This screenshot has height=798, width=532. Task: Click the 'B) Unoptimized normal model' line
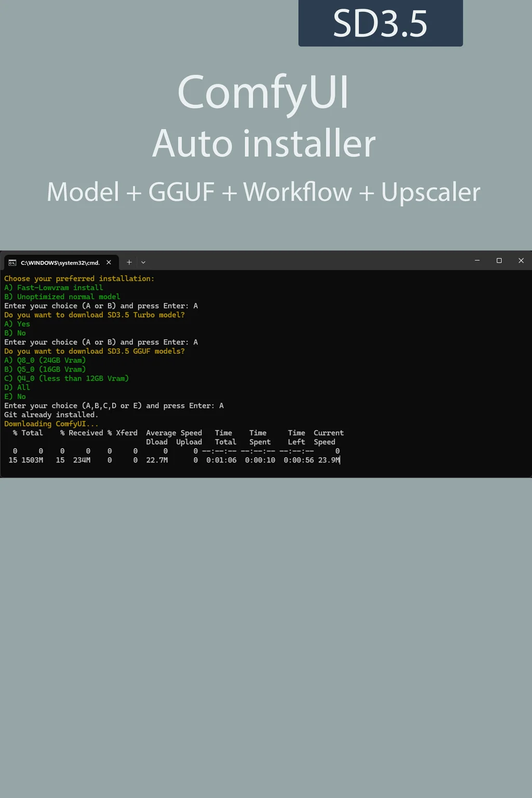coord(62,297)
